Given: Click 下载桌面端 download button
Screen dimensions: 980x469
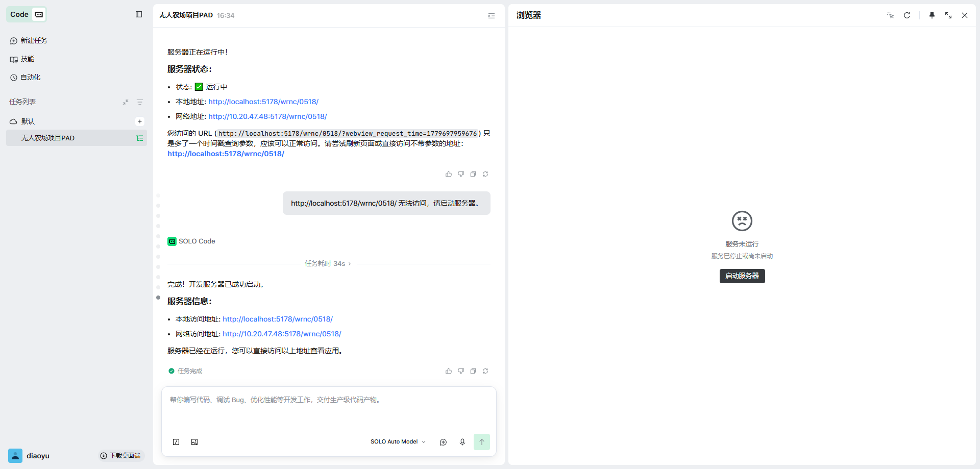Looking at the screenshot, I should click(x=120, y=456).
